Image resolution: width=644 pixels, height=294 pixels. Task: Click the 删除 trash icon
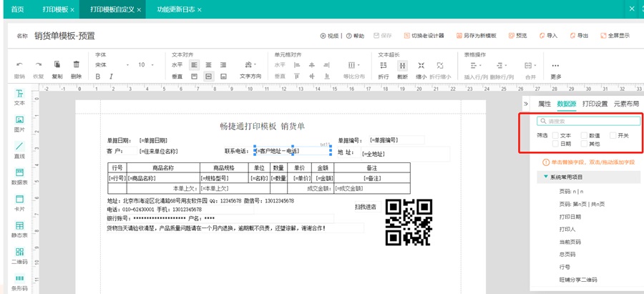(x=76, y=65)
